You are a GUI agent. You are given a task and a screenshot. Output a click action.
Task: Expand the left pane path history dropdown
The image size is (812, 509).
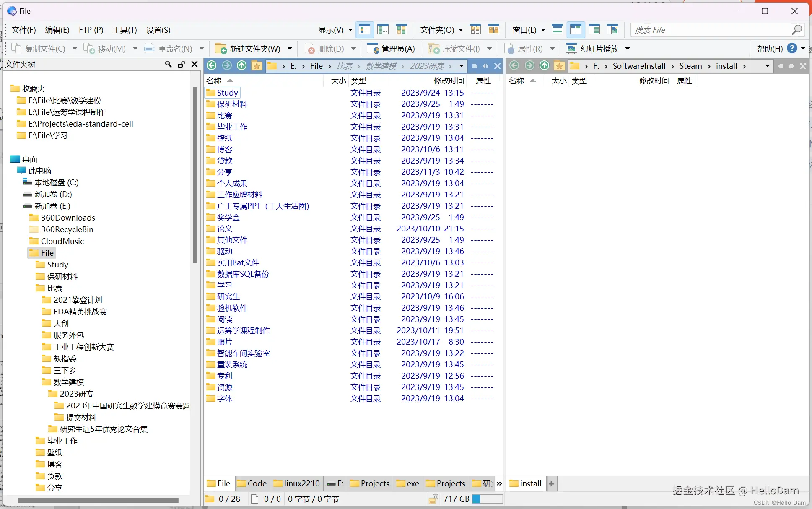(x=462, y=66)
